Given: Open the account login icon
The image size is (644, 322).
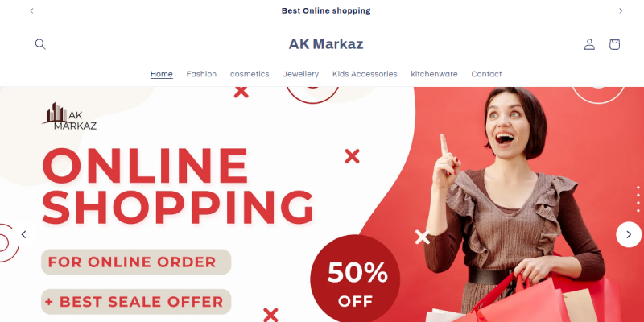Looking at the screenshot, I should [x=589, y=44].
